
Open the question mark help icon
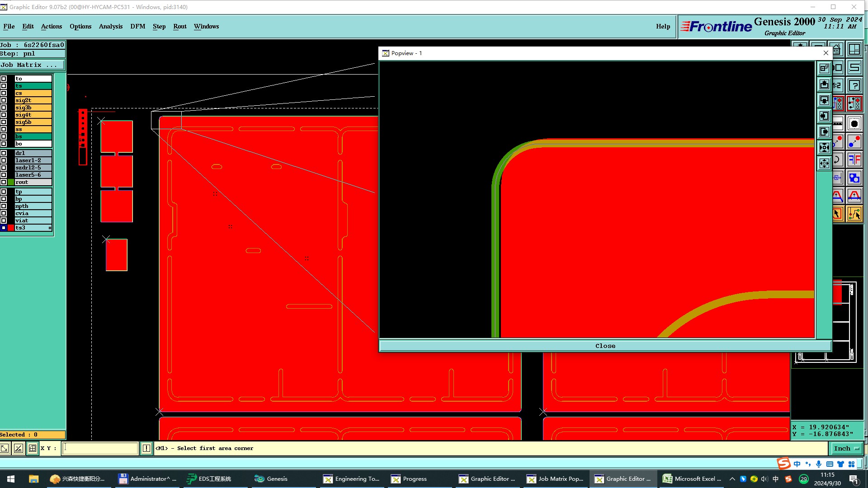(854, 85)
